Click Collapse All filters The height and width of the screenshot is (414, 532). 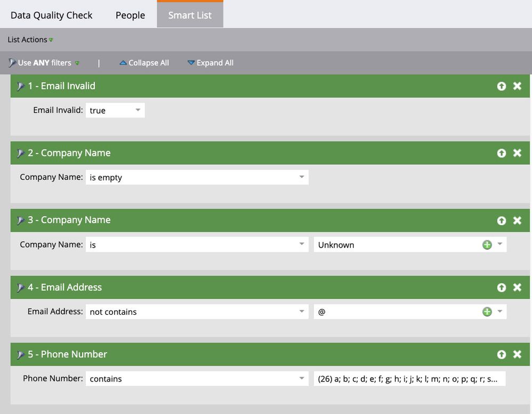pyautogui.click(x=144, y=63)
